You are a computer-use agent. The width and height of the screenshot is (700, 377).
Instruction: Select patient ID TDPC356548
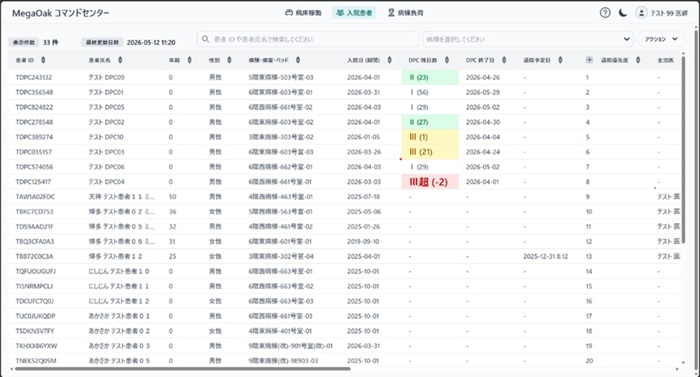[x=34, y=92]
